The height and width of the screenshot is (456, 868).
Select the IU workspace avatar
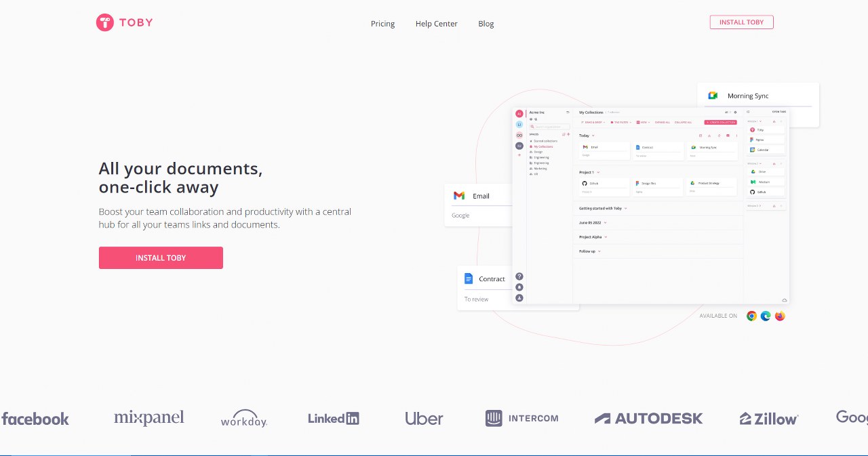click(x=519, y=146)
